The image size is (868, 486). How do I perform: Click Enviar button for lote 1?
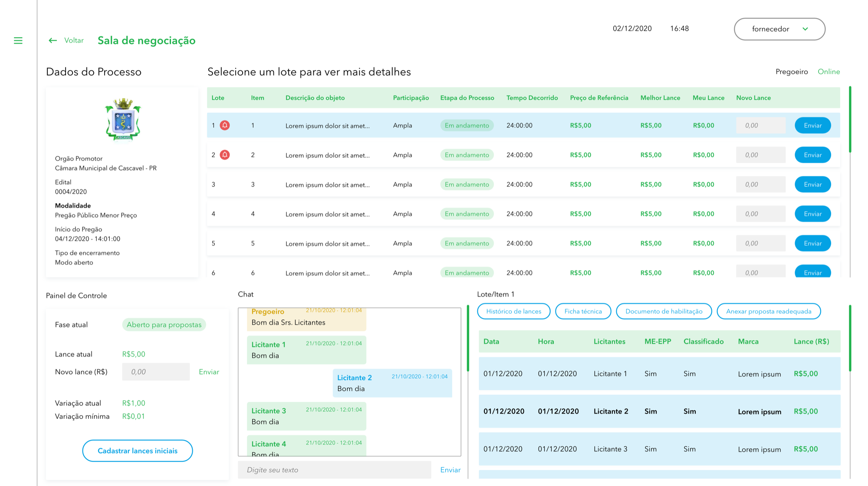(x=812, y=125)
